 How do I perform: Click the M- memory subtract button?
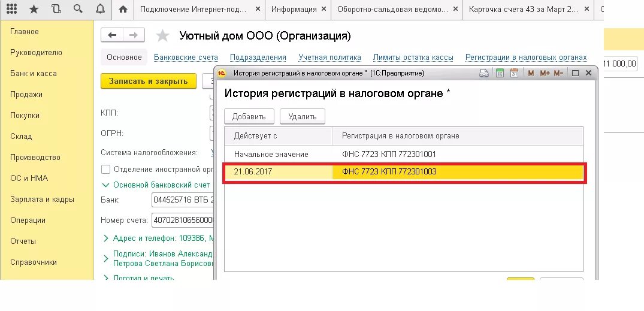coord(558,73)
